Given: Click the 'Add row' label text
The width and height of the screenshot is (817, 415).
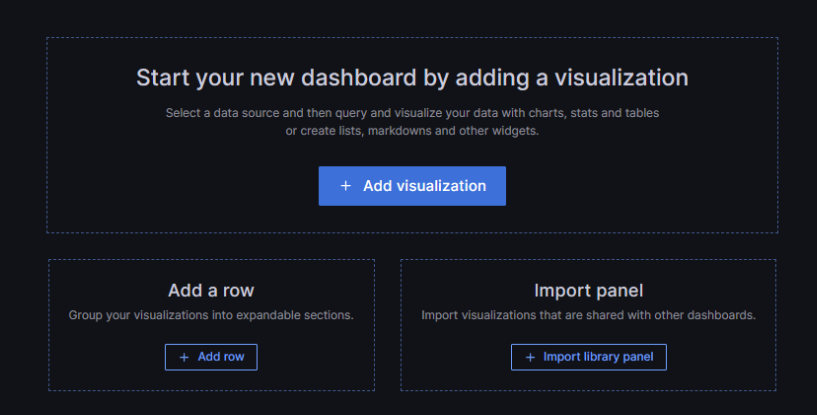Looking at the screenshot, I should 221,357.
